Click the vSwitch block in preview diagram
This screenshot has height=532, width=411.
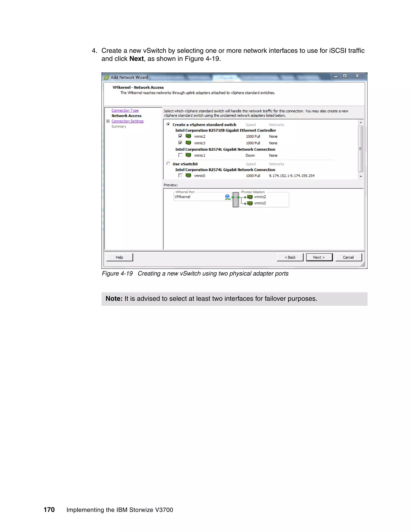[x=235, y=200]
